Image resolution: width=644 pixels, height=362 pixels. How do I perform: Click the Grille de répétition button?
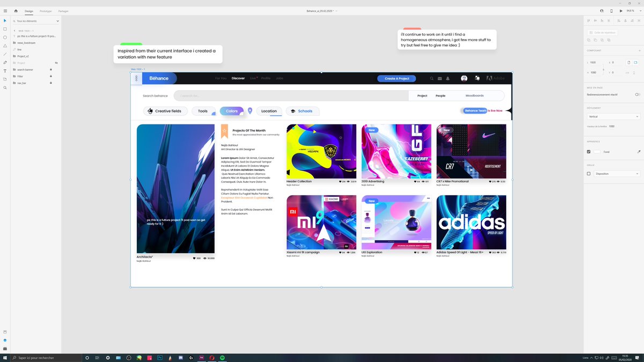click(x=603, y=32)
